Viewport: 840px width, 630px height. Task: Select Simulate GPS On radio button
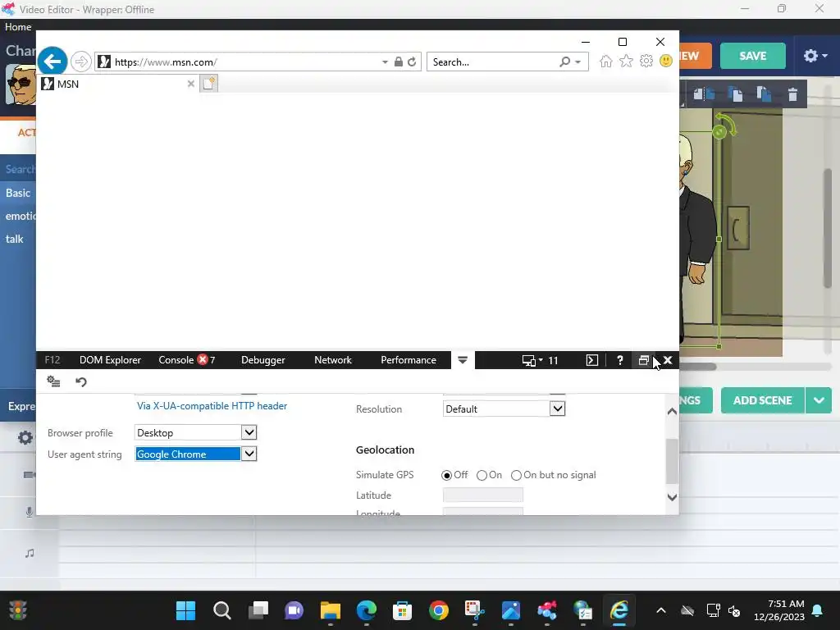[482, 475]
